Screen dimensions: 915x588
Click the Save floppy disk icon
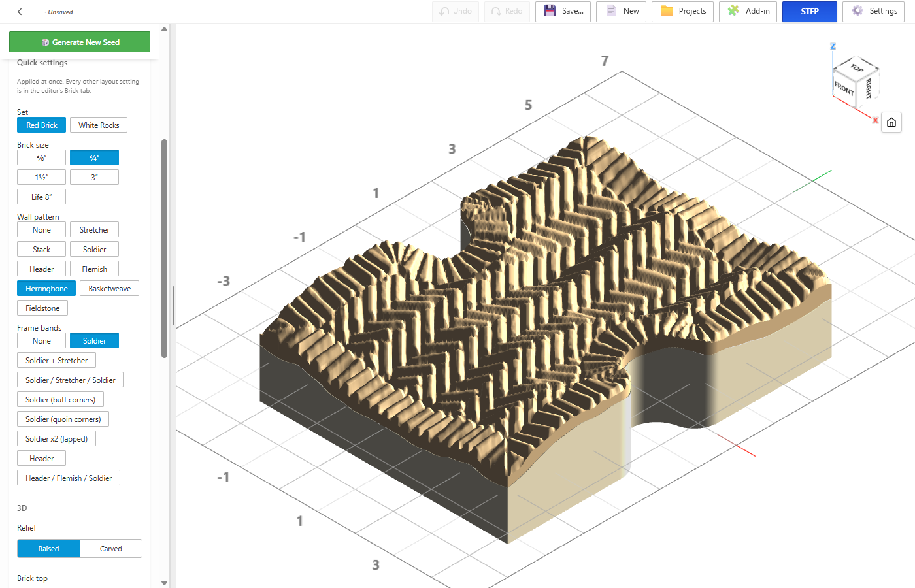click(x=550, y=11)
